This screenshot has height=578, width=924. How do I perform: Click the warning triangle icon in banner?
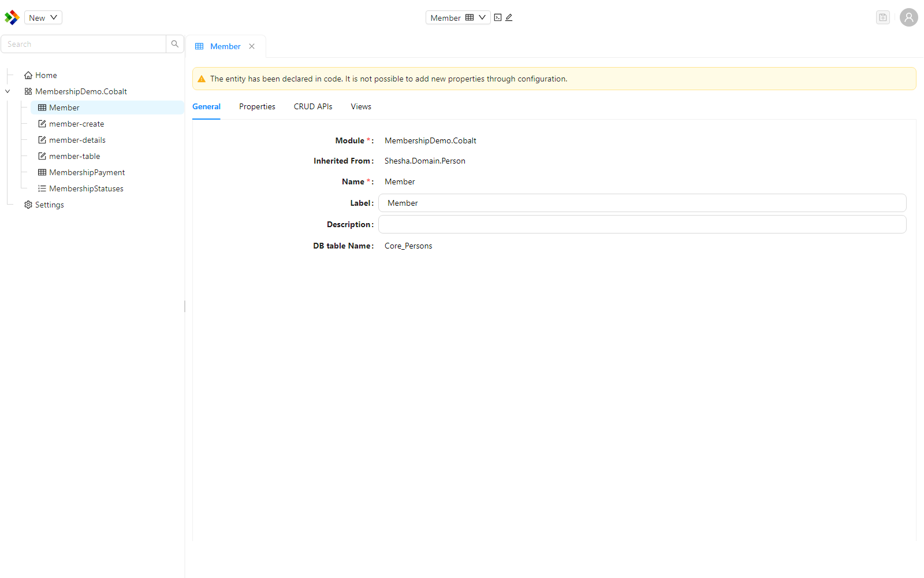click(x=202, y=79)
